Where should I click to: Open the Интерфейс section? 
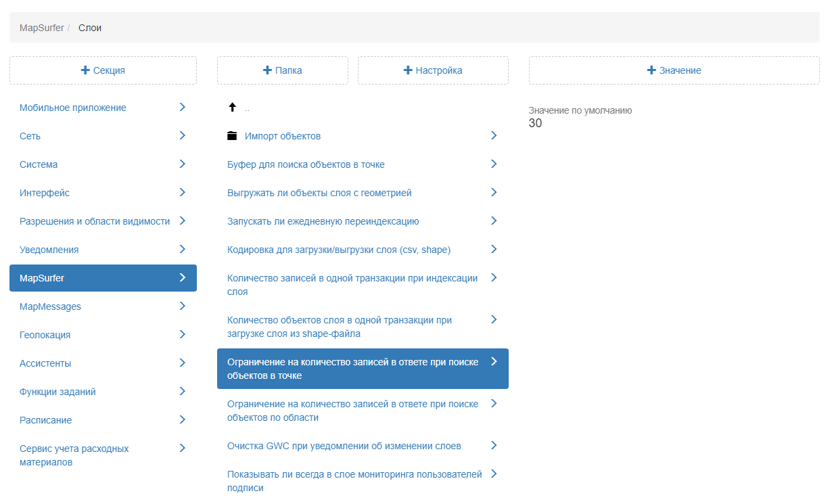(x=103, y=193)
